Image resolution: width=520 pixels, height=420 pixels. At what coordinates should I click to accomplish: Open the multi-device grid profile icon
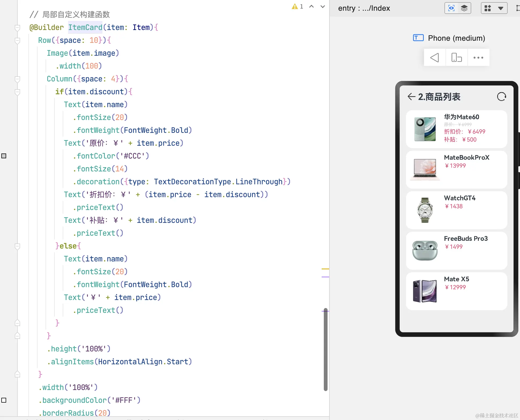click(488, 8)
